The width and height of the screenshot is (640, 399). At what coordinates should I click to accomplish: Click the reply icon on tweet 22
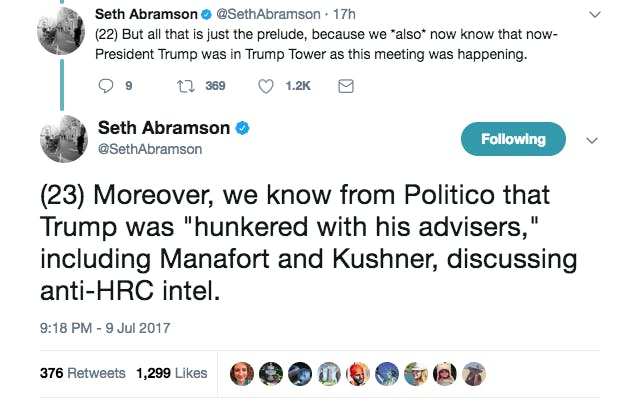[106, 86]
